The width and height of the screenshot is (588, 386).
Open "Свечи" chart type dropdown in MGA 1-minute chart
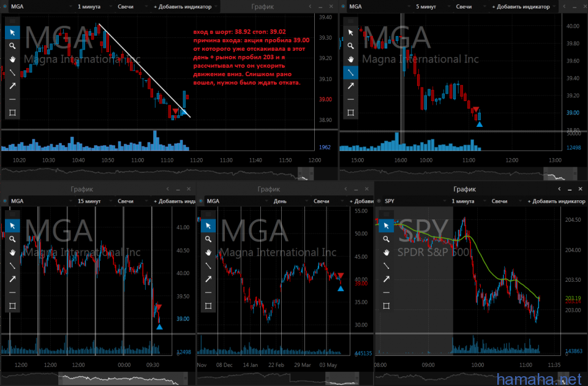pyautogui.click(x=131, y=6)
